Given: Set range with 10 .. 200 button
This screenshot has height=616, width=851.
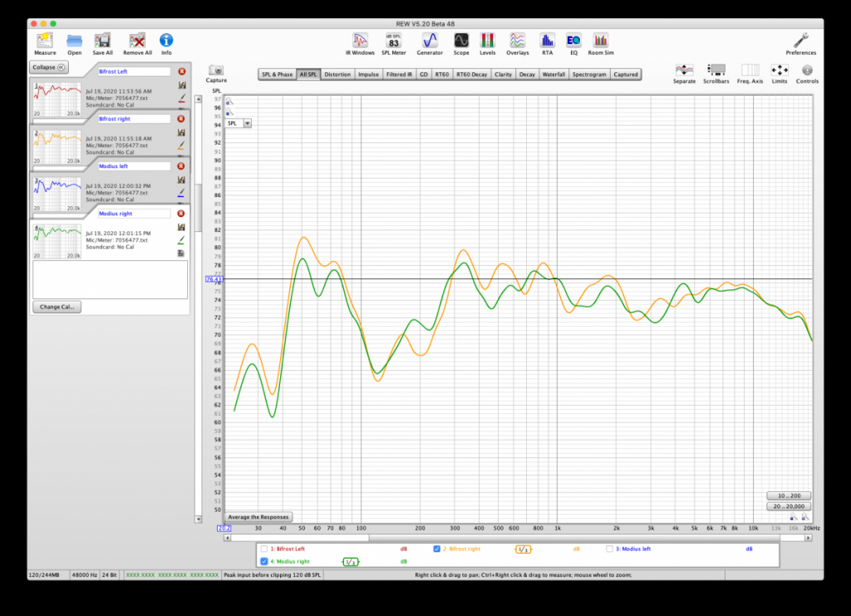Looking at the screenshot, I should pos(789,495).
